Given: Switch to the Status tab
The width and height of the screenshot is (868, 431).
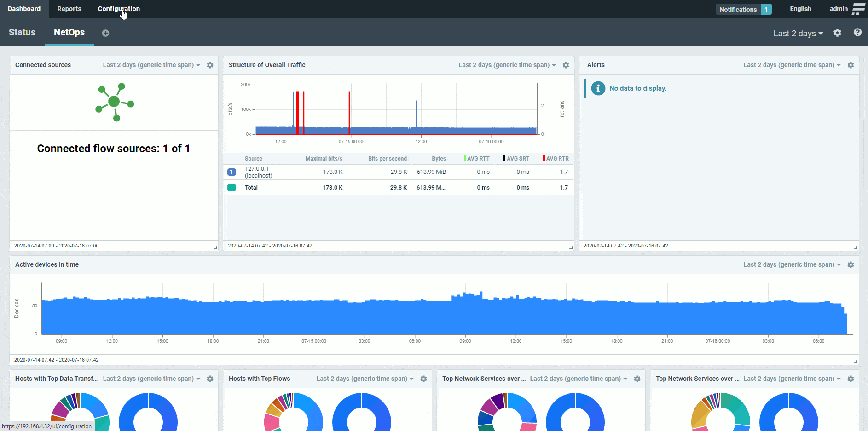Looking at the screenshot, I should click(22, 33).
